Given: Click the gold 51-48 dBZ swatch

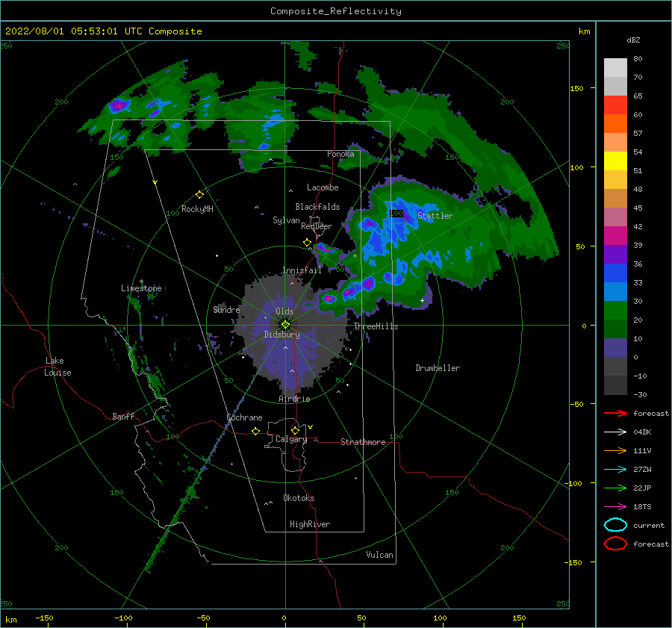Looking at the screenshot, I should click(x=615, y=180).
